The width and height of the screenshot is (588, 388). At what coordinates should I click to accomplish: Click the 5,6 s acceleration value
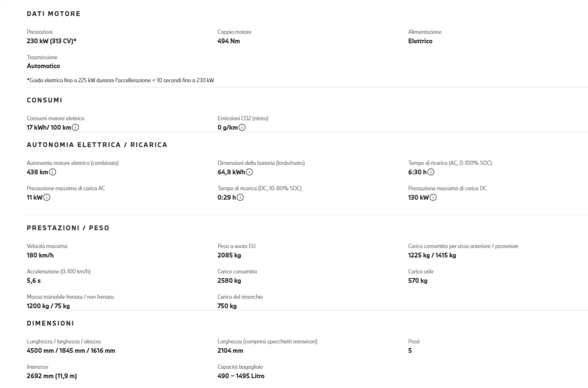[34, 281]
